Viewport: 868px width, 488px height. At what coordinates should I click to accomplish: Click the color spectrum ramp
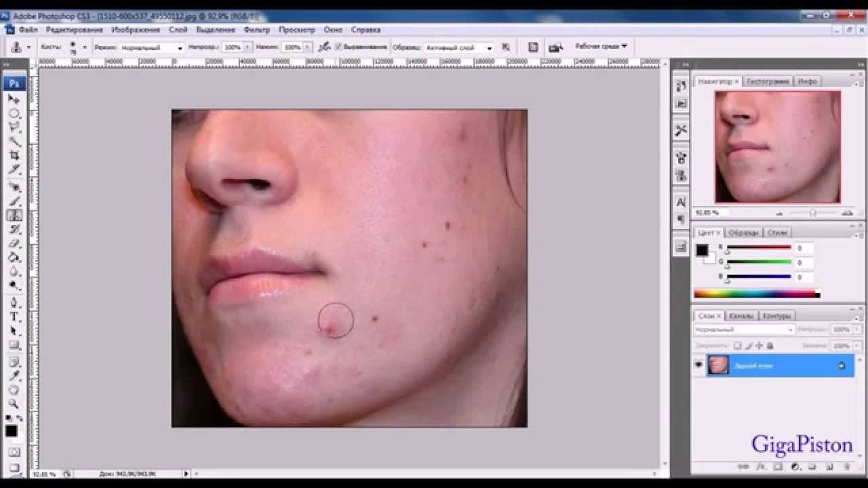(757, 294)
